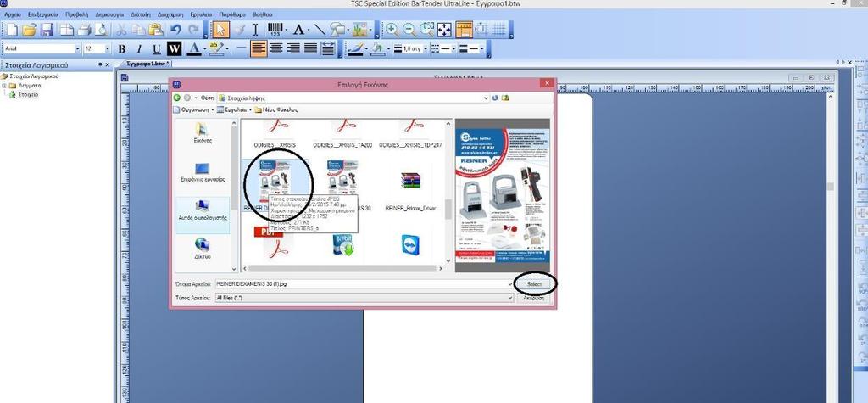
Task: Open the Βοήθεια menu
Action: [x=263, y=14]
